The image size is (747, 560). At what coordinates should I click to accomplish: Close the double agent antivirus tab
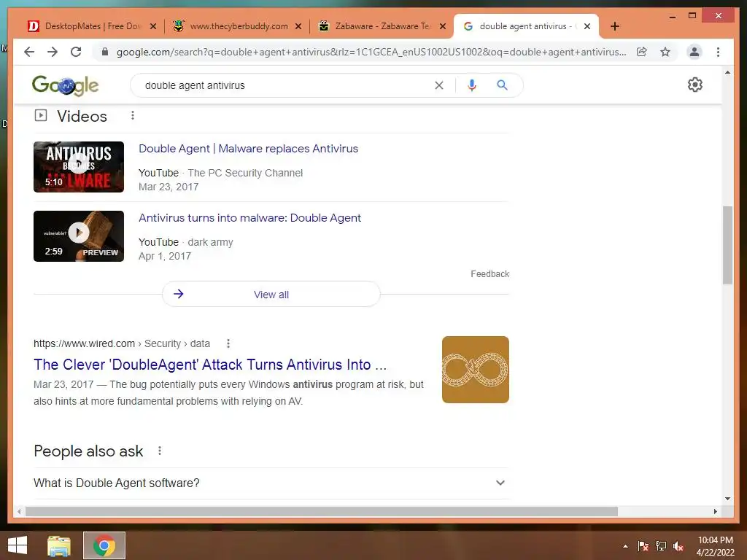pyautogui.click(x=587, y=26)
